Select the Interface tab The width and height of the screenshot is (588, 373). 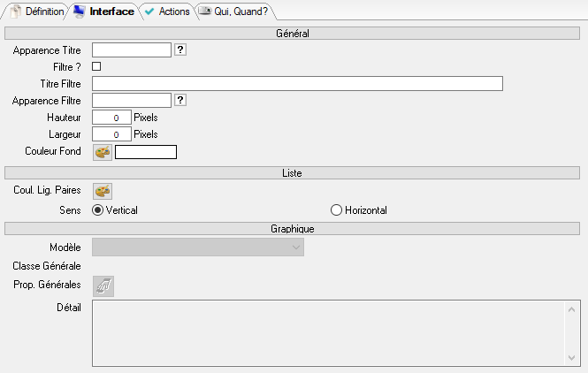click(x=103, y=12)
